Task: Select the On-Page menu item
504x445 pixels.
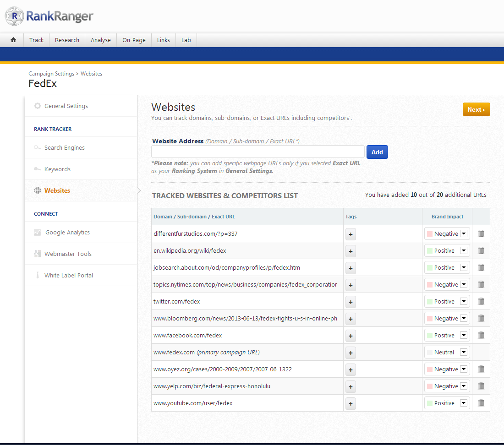Action: click(134, 40)
